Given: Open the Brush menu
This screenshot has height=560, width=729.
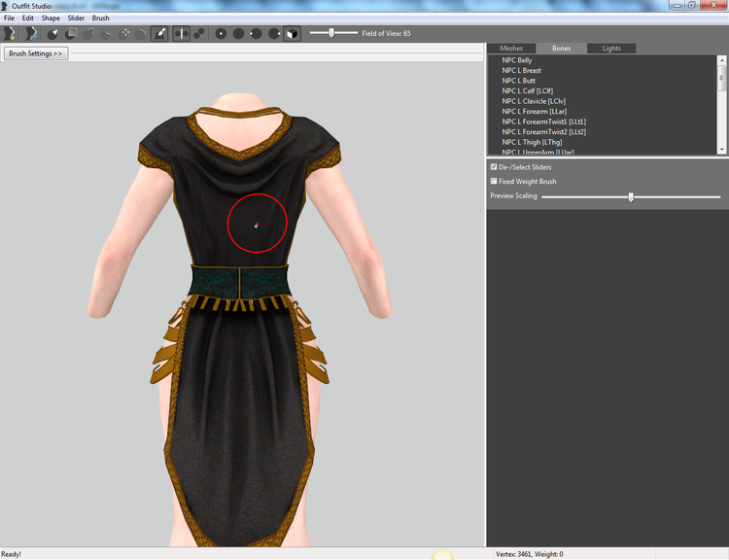Looking at the screenshot, I should tap(100, 18).
